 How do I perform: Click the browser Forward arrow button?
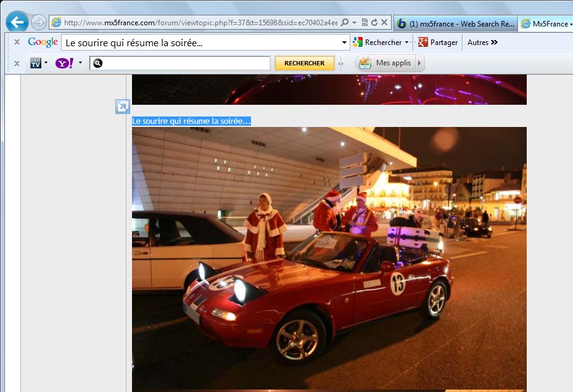point(38,23)
